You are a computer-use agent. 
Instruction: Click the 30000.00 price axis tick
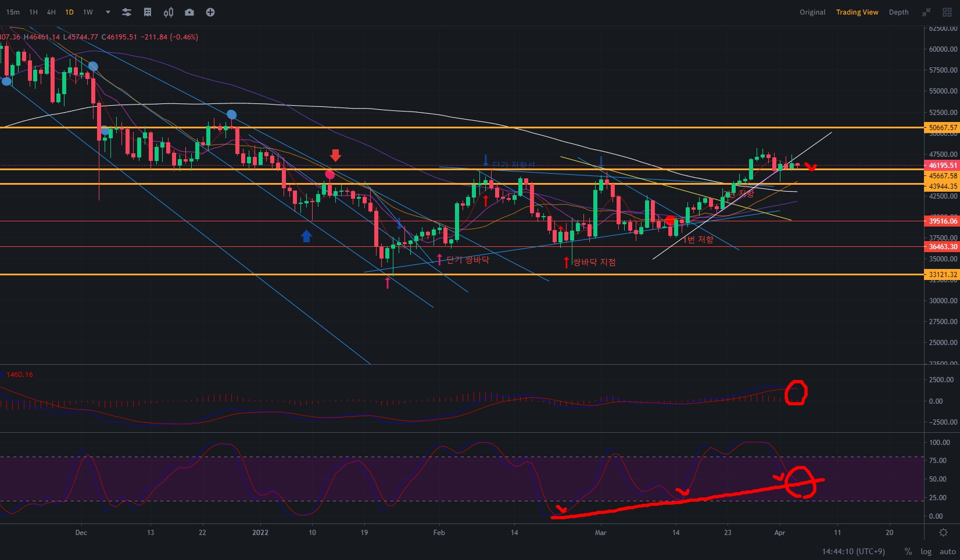click(943, 301)
